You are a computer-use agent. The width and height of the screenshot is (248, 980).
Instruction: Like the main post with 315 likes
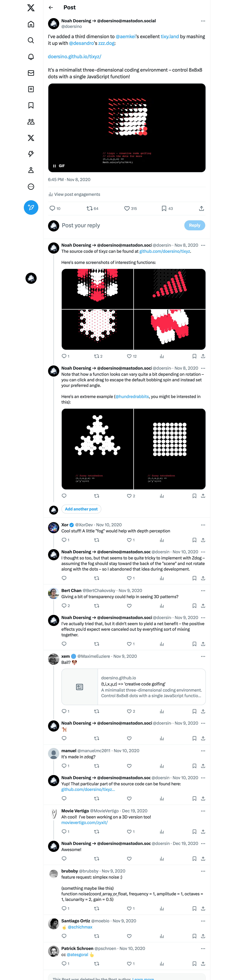[x=127, y=208]
